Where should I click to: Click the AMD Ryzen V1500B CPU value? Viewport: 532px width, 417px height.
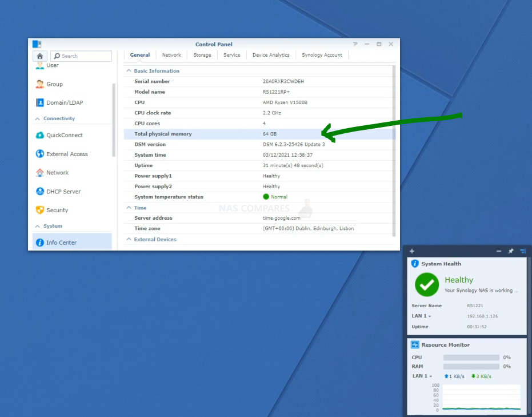[x=285, y=102]
